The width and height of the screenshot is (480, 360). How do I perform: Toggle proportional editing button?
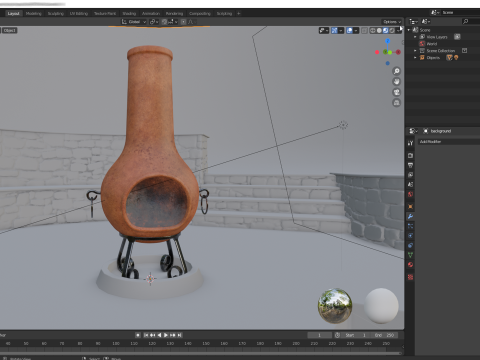tap(183, 22)
